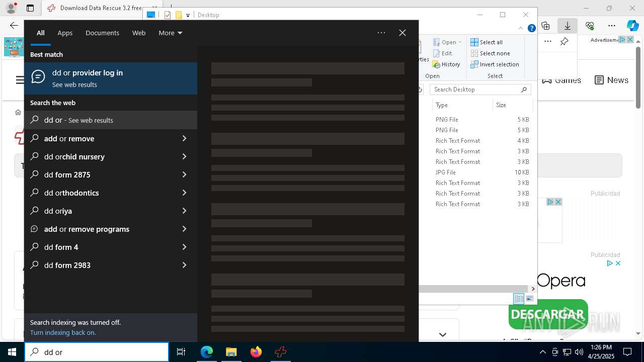Open the search panel three-dot options
644x362 pixels.
(x=381, y=33)
